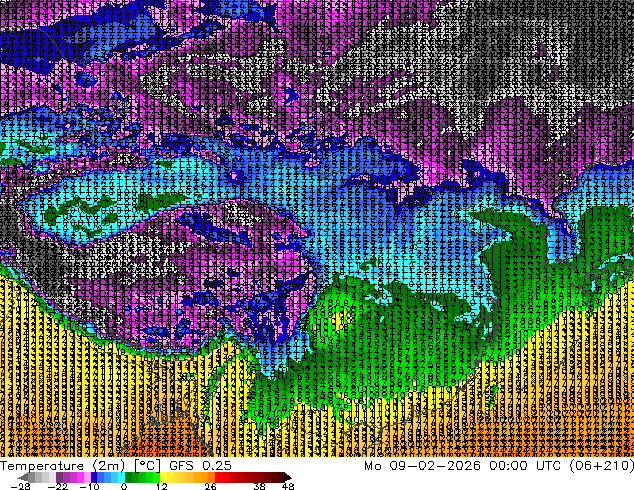This screenshot has height=490, width=634.
Task: Click the -28 legend value label
Action: [21, 486]
